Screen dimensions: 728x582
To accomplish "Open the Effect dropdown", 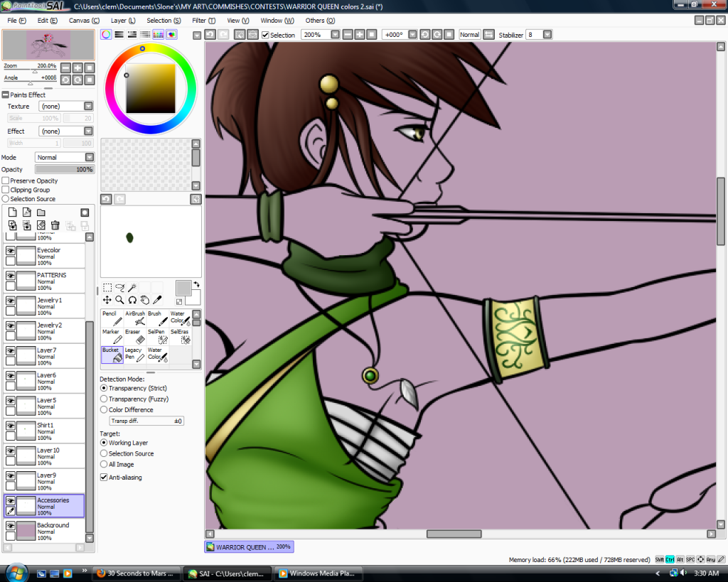I will [x=88, y=131].
